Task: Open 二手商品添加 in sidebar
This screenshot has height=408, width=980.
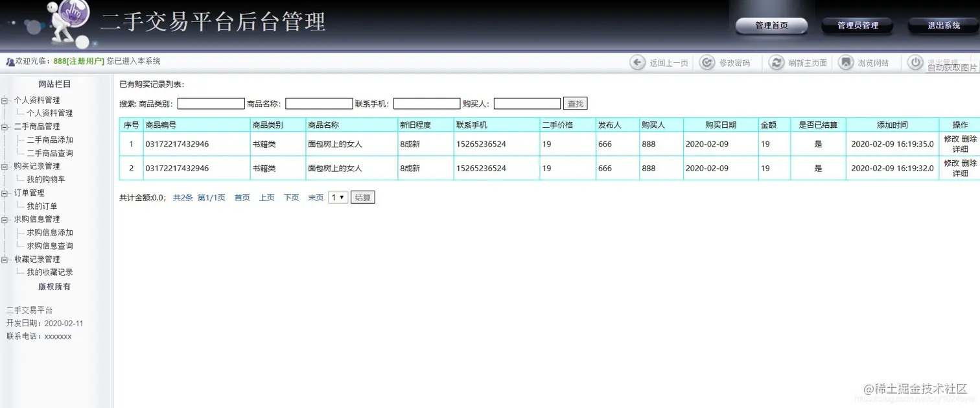Action: tap(50, 140)
